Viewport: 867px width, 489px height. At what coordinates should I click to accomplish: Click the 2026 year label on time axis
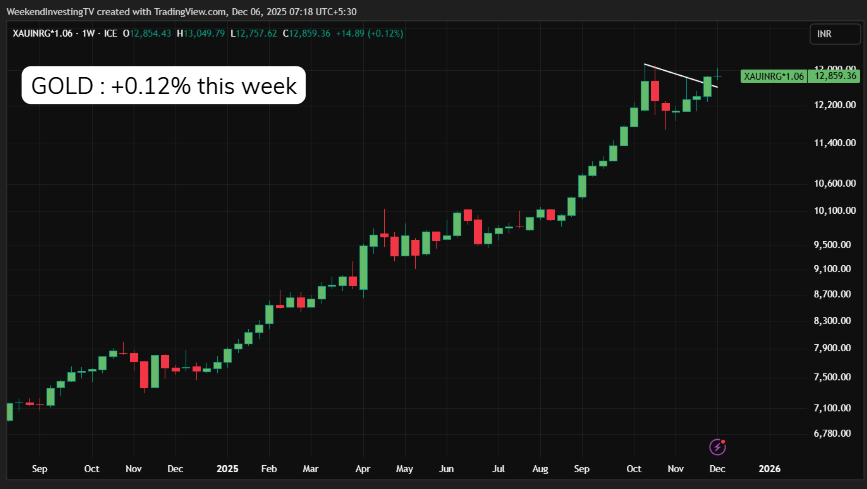(770, 468)
